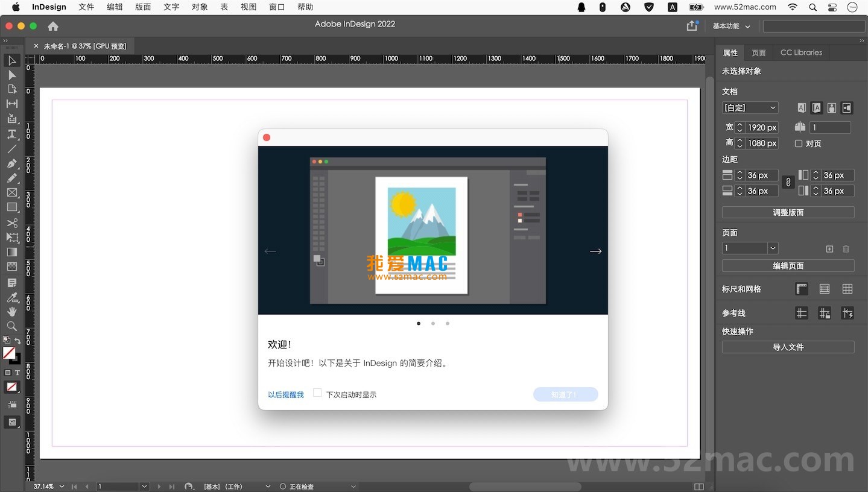The image size is (868, 492).
Task: Open zoom level 37.14% dropdown
Action: (62, 487)
